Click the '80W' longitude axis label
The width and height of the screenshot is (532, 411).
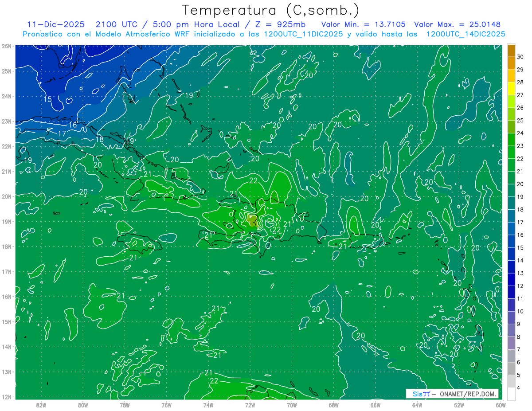83,405
